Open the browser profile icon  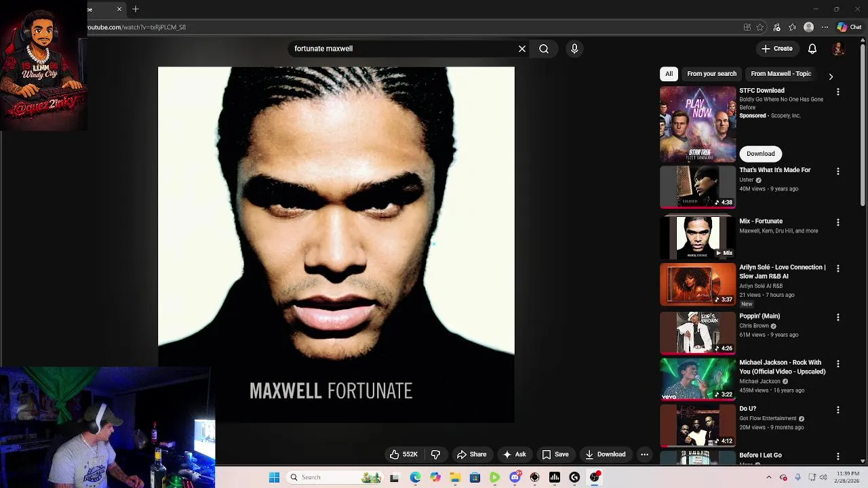coord(808,27)
